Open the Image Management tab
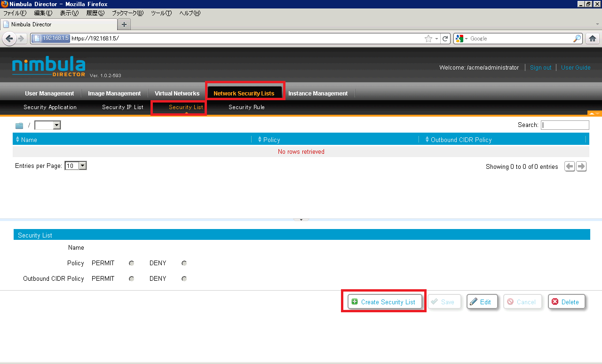The height and width of the screenshot is (364, 602). tap(114, 93)
